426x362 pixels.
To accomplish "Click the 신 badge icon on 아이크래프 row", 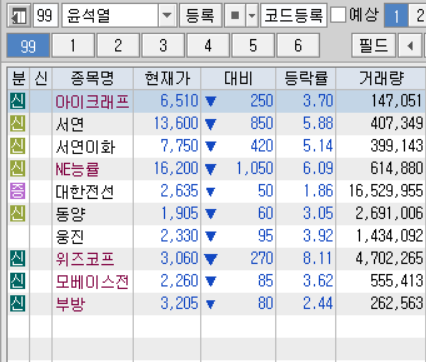I will tap(17, 101).
